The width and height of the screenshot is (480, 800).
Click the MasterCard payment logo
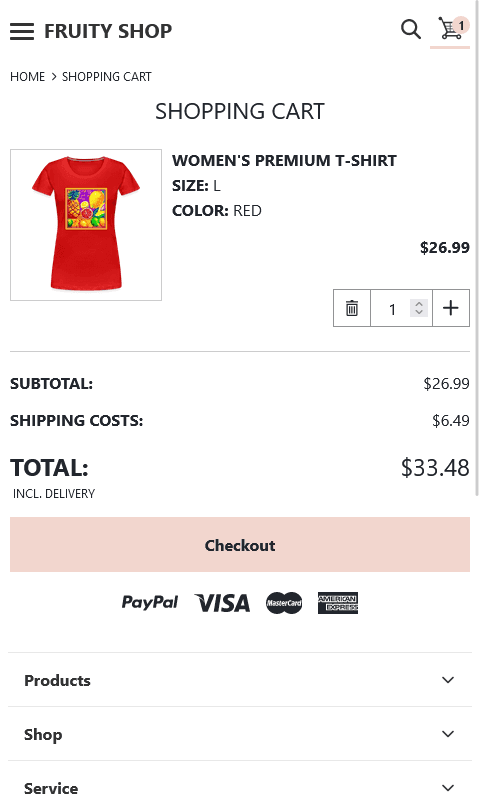point(284,603)
